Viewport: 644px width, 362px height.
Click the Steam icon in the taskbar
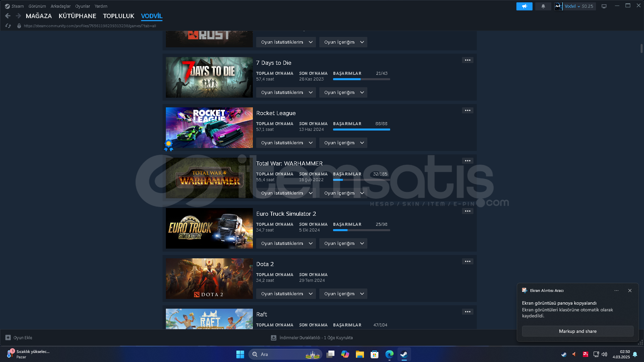point(404,354)
